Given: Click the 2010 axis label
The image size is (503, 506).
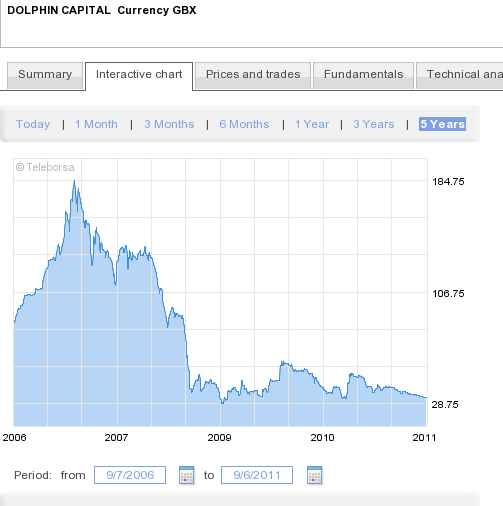Looking at the screenshot, I should 322,438.
